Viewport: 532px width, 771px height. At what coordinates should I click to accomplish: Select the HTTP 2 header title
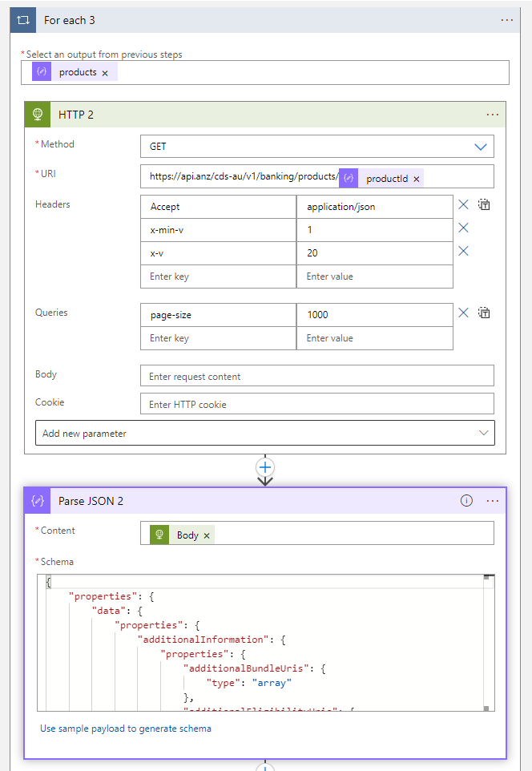coord(76,115)
